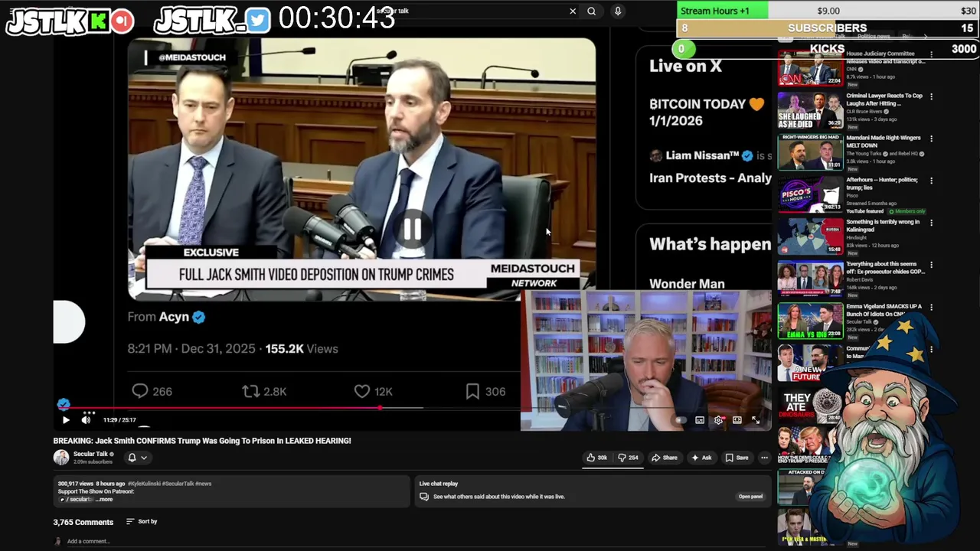
Task: Save the video to a playlist
Action: pos(737,458)
